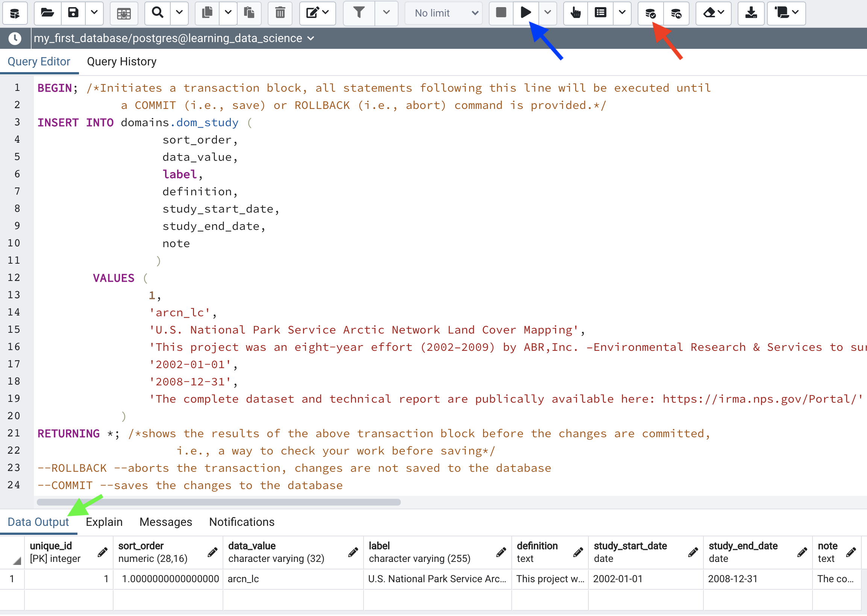Open the Notifications tab
The image size is (867, 616).
point(242,523)
